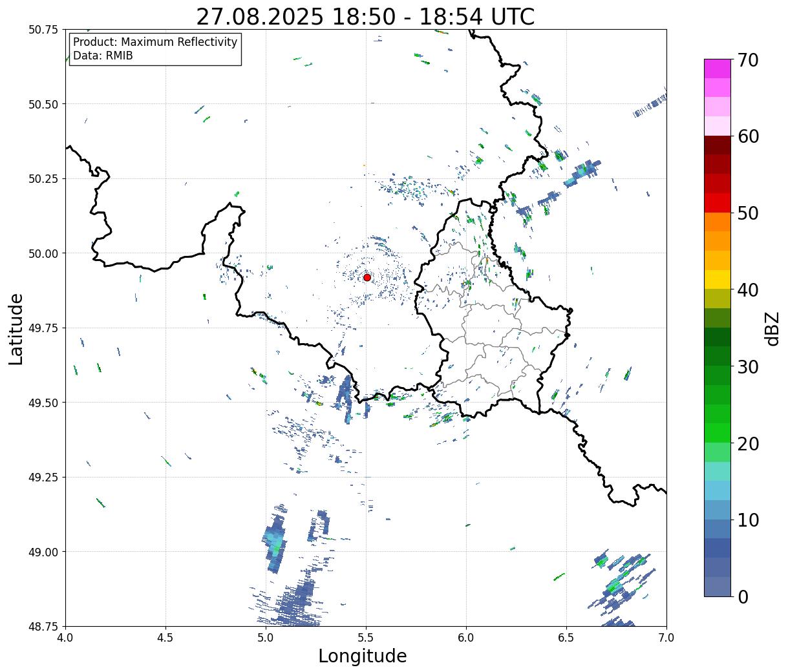Click latitude tick label 50.00
788x672 pixels.
pos(43,253)
